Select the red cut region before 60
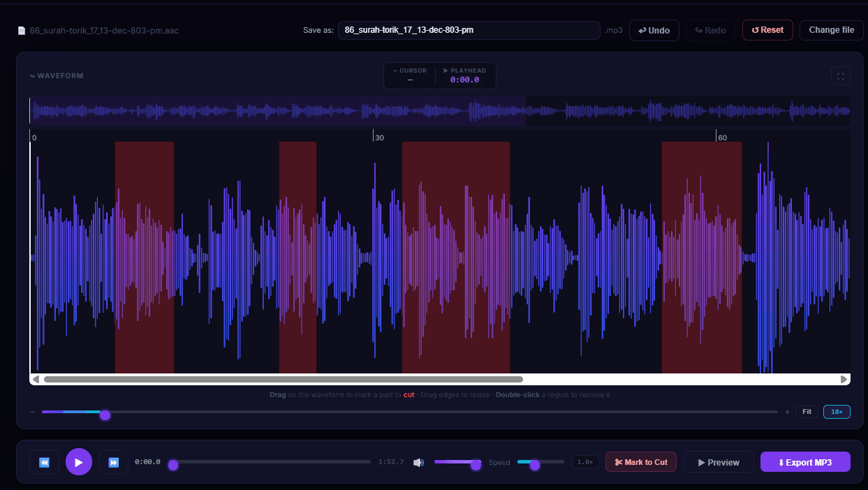The height and width of the screenshot is (490, 868). pos(702,257)
